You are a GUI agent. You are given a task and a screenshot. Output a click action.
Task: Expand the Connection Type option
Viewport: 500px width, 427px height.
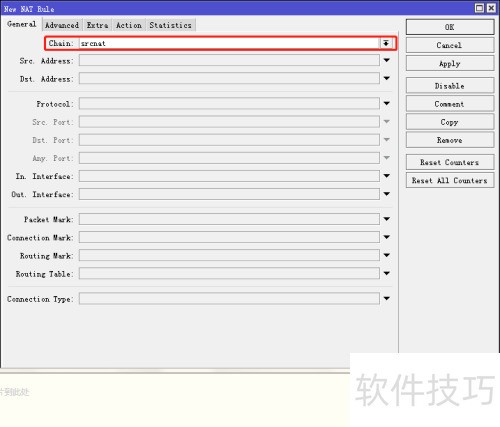[387, 299]
